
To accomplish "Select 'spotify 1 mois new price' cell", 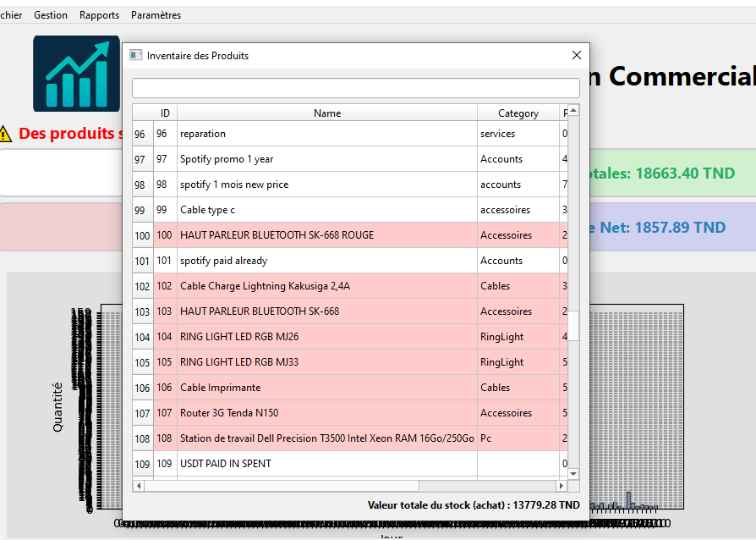I will (x=327, y=185).
